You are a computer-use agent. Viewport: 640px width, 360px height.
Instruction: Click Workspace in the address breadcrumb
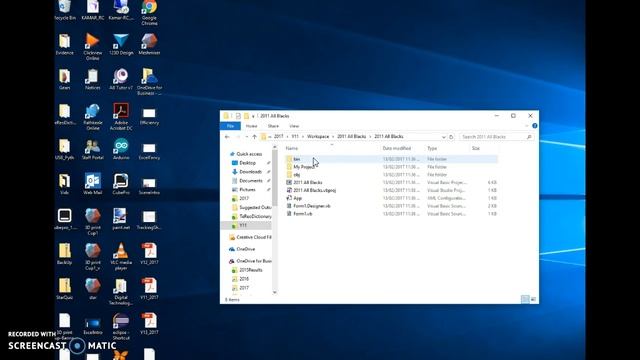(318, 137)
